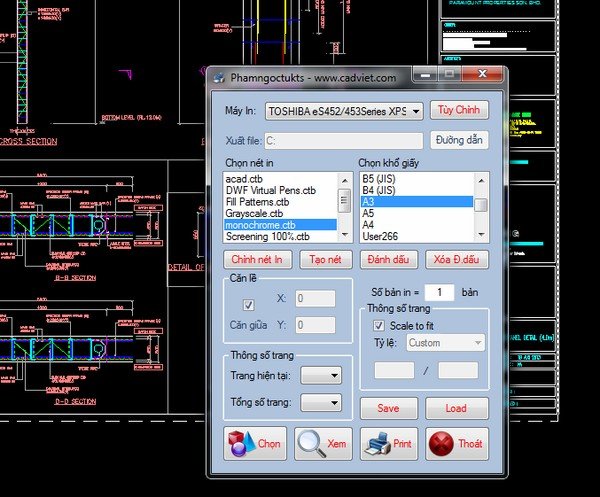600x497 pixels.
Task: Click the Đánh dấu button
Action: tap(389, 259)
